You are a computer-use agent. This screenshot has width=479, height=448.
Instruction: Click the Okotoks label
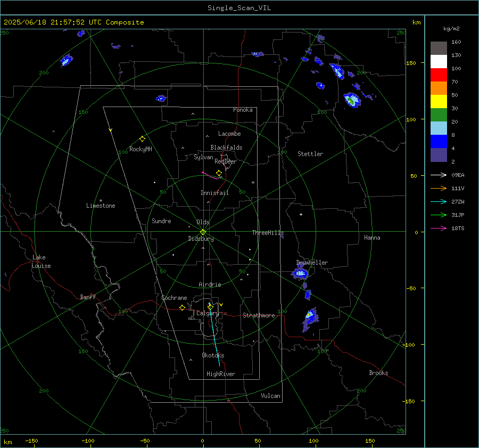click(x=213, y=355)
